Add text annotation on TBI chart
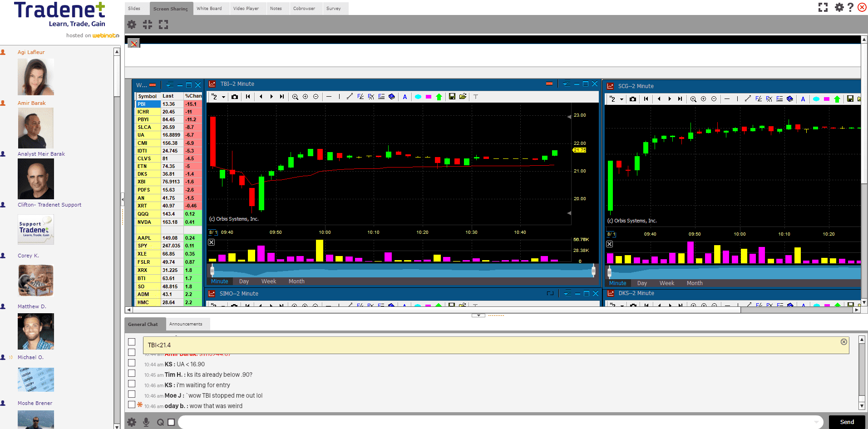Screen dimensions: 868x429 point(405,97)
